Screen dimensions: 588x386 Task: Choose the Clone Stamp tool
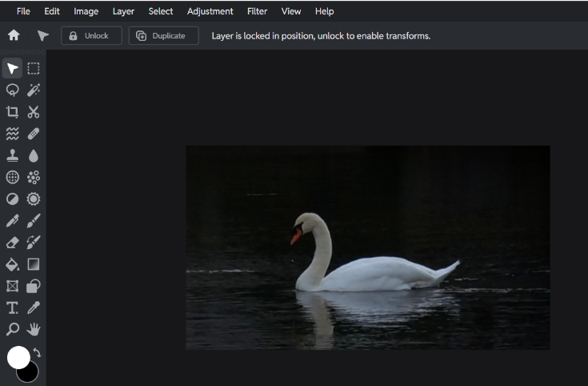[13, 155]
